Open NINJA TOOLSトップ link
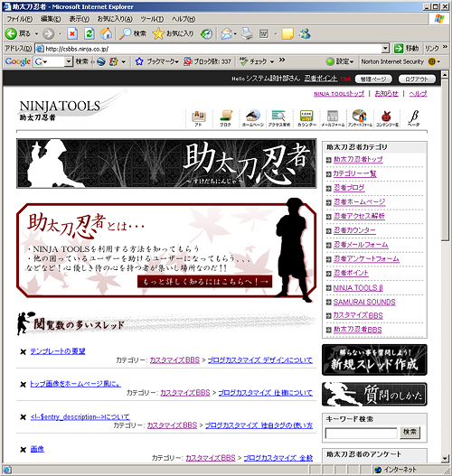Screen dimensions: 452x476 tap(339, 94)
